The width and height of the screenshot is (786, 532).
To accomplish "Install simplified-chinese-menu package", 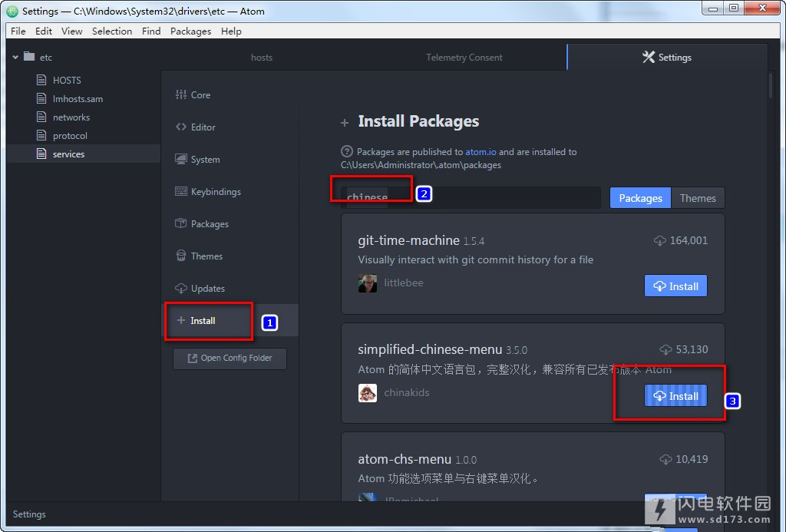I will click(x=675, y=396).
